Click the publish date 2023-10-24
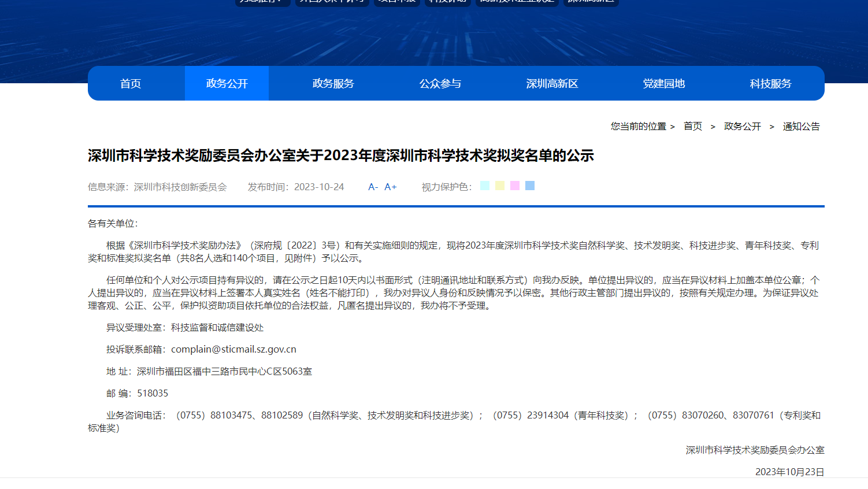 pyautogui.click(x=319, y=187)
